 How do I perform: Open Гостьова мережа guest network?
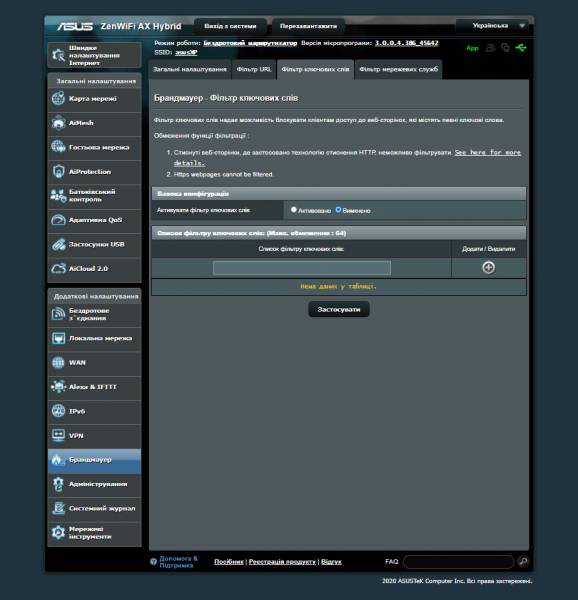pos(94,147)
